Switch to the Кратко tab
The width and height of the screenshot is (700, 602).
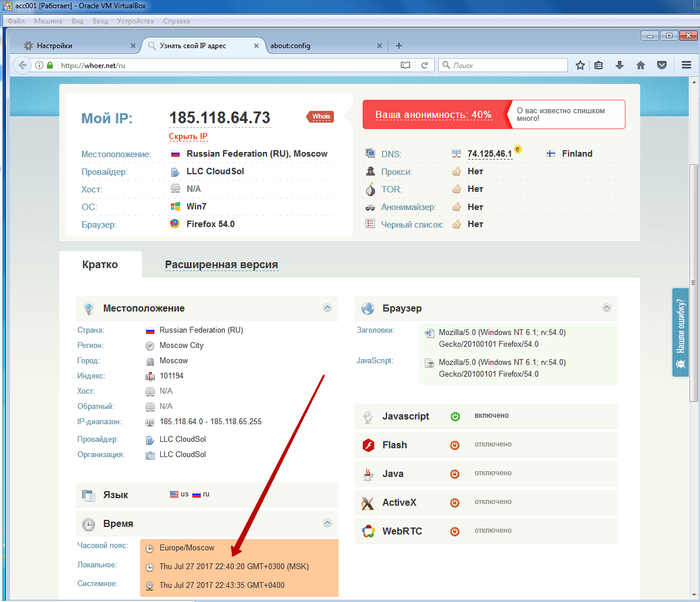pos(100,265)
